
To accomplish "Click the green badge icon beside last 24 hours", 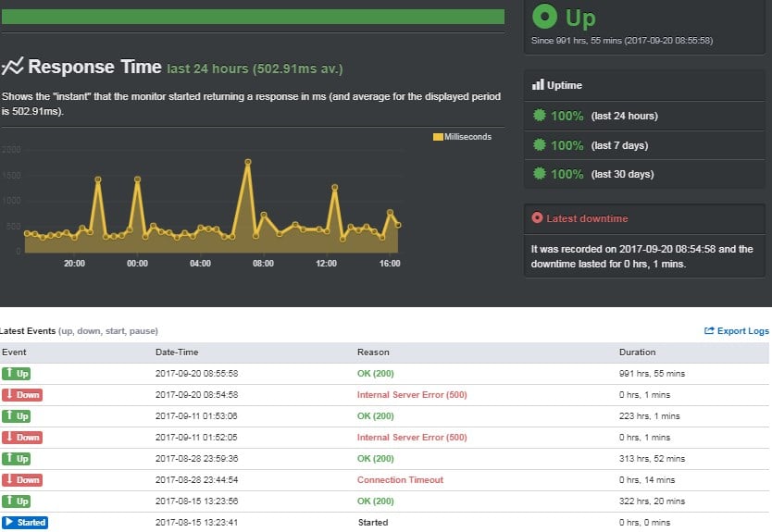I will coord(540,115).
